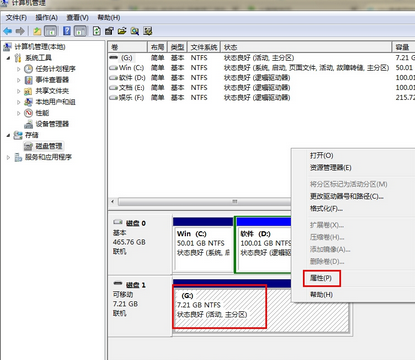This screenshot has width=415, height=360.
Task: Select 磁盘管理 label in the tree
Action: tap(49, 146)
